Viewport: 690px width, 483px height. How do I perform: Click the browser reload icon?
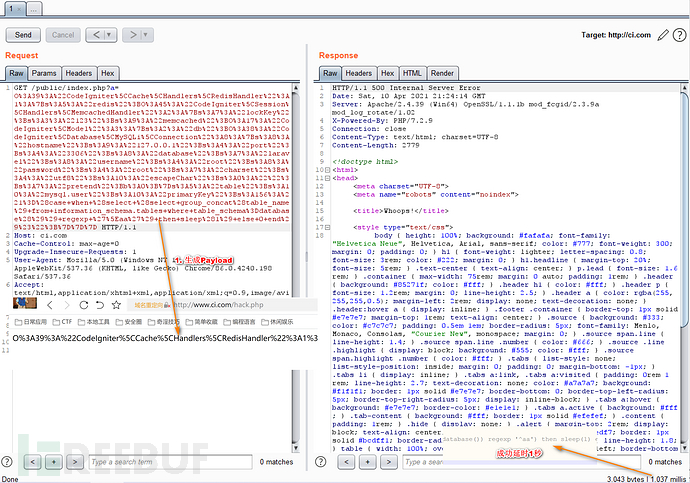point(84,305)
